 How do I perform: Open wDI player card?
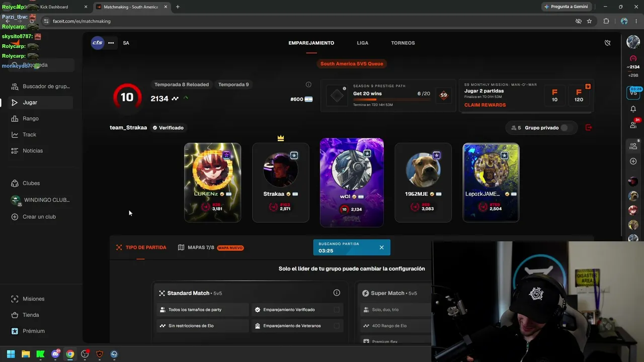(352, 183)
